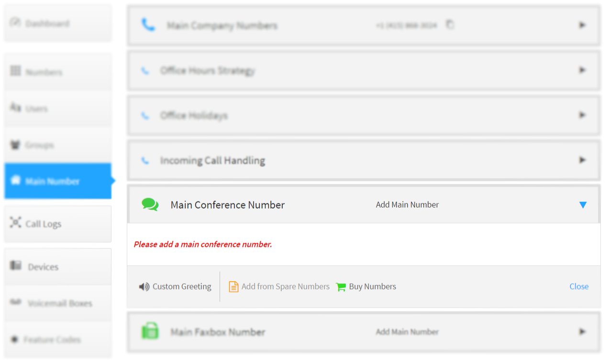Click the Voicemail Boxes tape icon
610x364 pixels.
(16, 302)
